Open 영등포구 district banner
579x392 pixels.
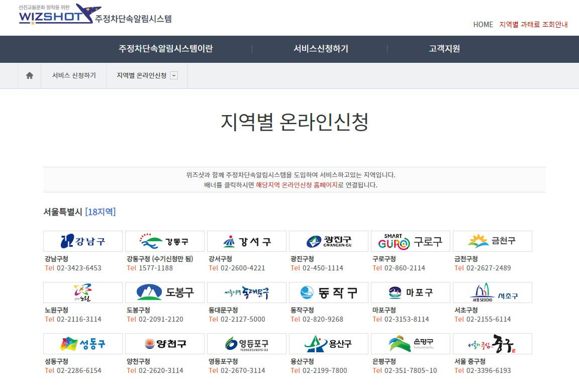(247, 344)
